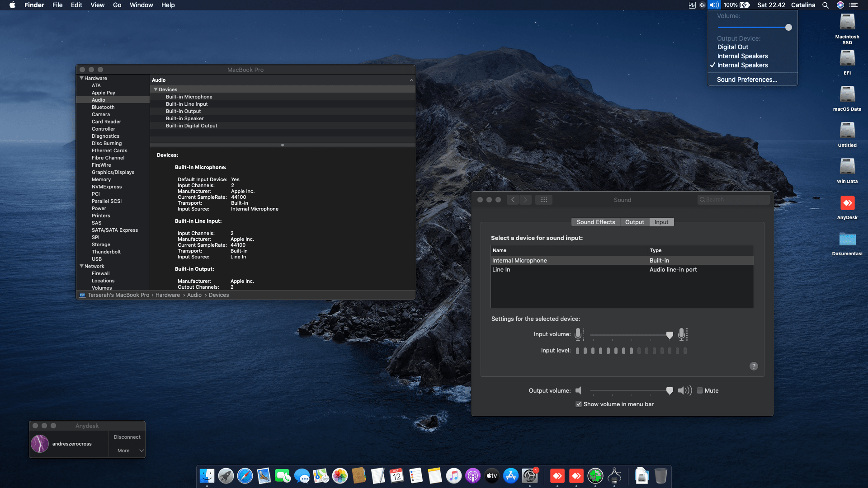Image resolution: width=868 pixels, height=488 pixels.
Task: Open Podcasts from the Dock
Action: [x=473, y=476]
